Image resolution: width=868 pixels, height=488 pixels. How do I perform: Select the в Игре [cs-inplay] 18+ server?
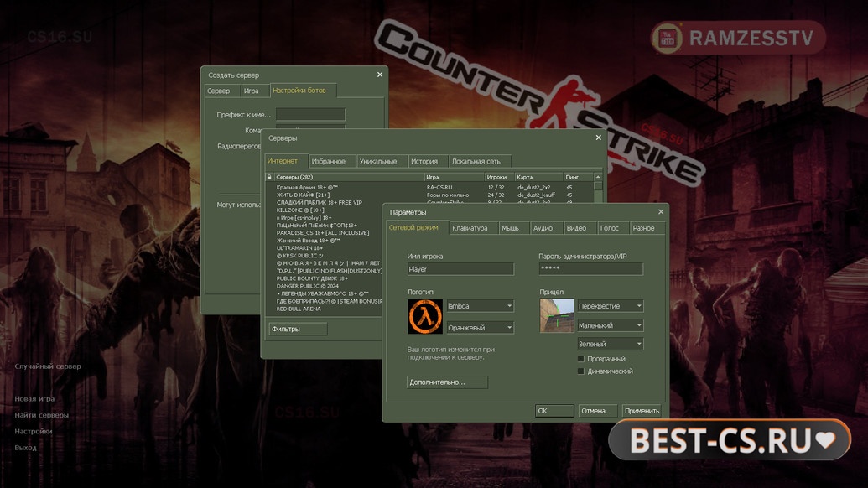click(x=324, y=217)
